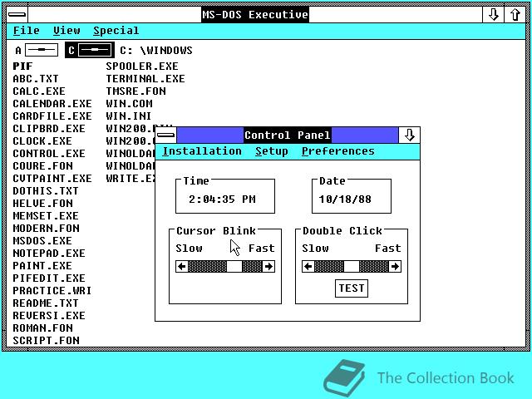Click Double Click left arrow
Screen dimensions: 532x399
[308, 266]
